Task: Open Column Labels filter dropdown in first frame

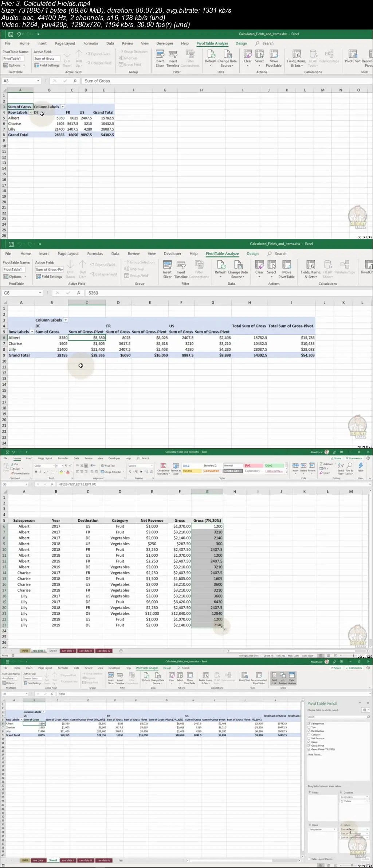Action: (63, 107)
